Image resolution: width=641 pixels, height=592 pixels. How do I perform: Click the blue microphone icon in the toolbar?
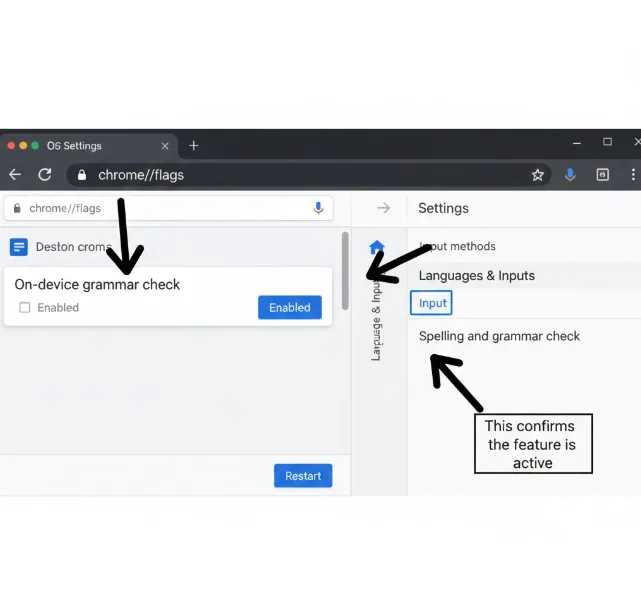coord(570,175)
